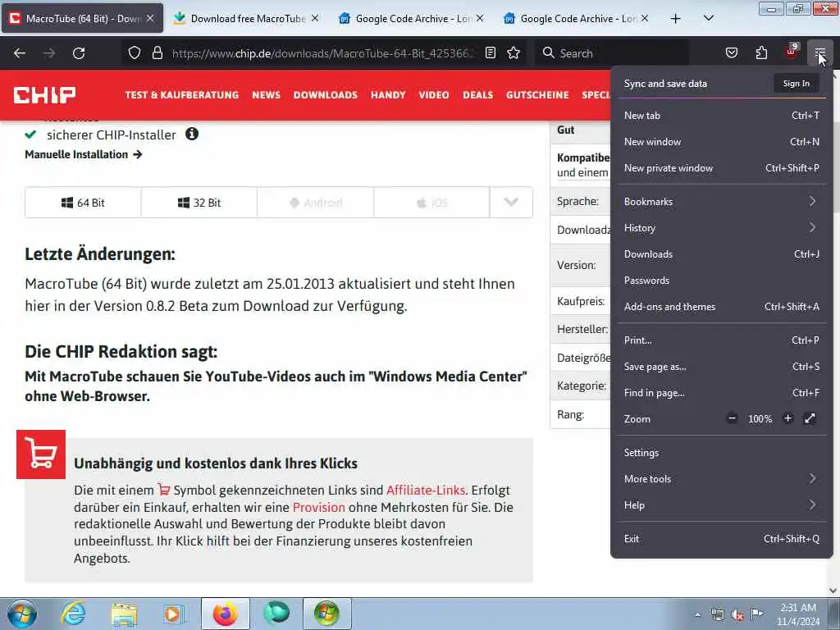Follow the Manuelle Installation link

[84, 154]
